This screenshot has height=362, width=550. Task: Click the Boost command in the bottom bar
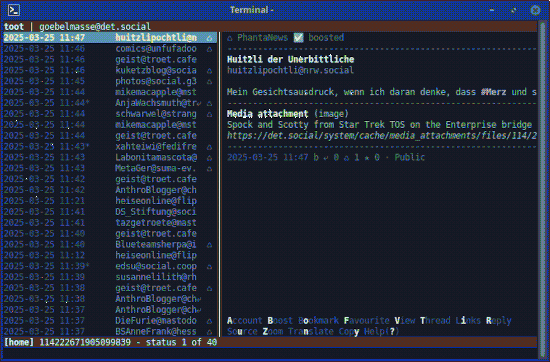280,321
